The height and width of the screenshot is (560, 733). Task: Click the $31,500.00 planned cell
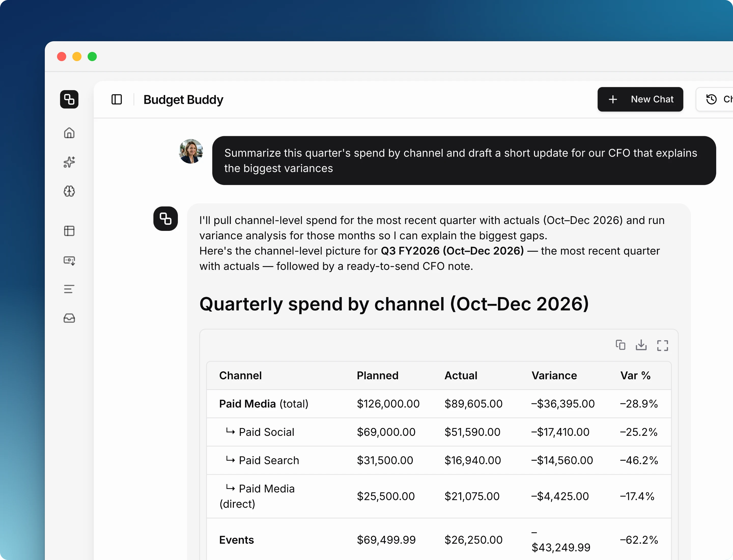pos(385,461)
